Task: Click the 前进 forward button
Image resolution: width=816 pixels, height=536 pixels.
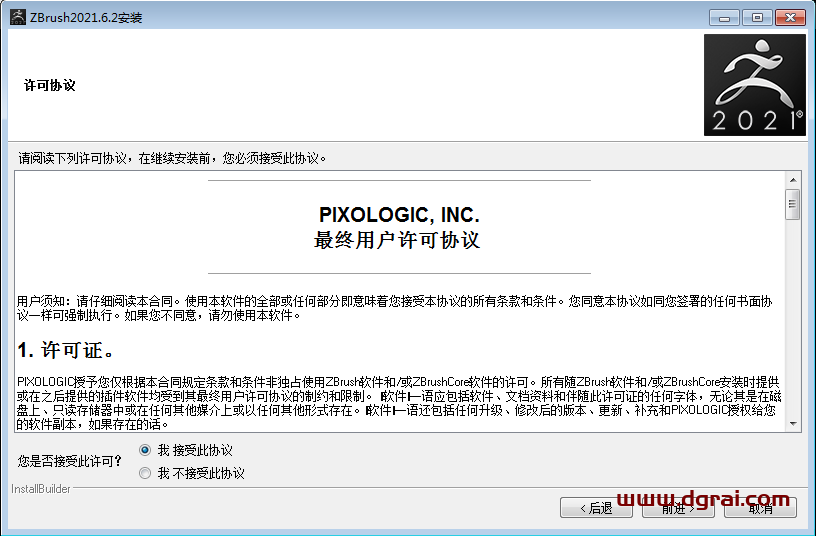Action: [x=678, y=508]
